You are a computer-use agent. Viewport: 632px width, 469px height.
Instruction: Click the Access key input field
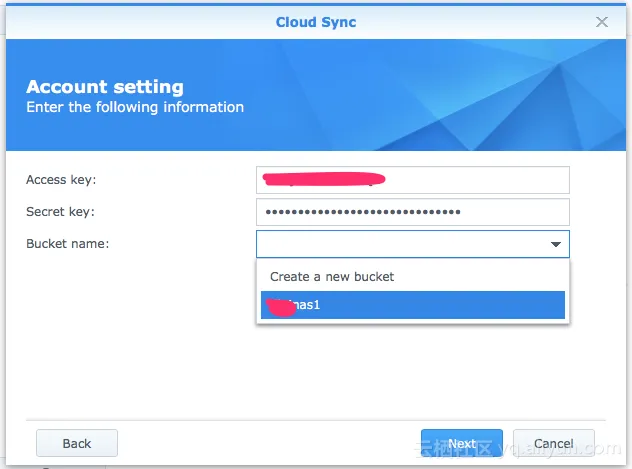[413, 180]
